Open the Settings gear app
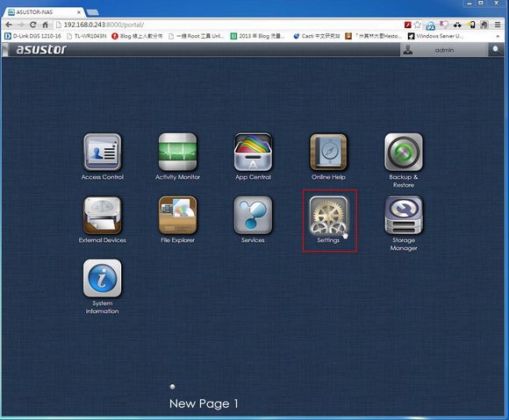This screenshot has height=420, width=509. point(328,215)
